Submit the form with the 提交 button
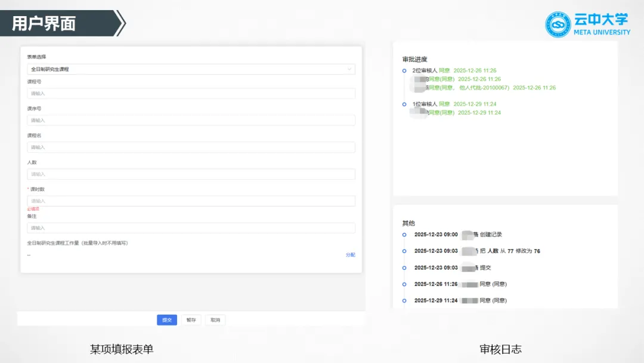644x363 pixels. coord(167,320)
